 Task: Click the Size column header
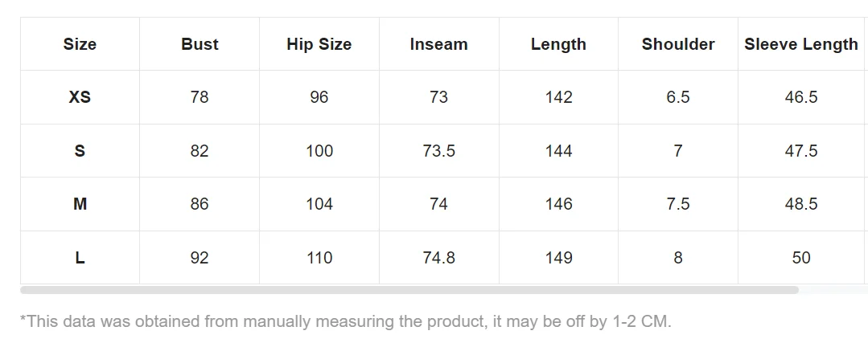pos(80,44)
